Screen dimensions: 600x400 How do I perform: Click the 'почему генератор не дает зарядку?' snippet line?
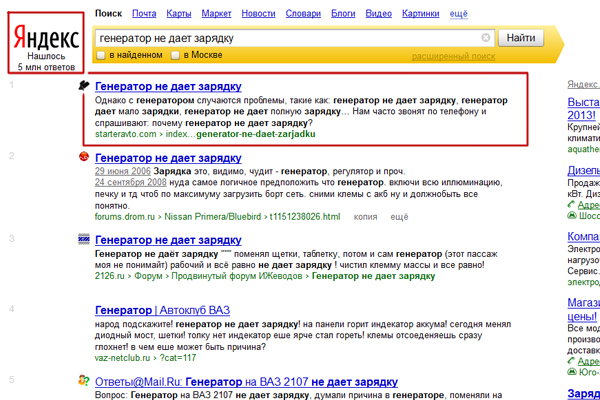coord(232,123)
